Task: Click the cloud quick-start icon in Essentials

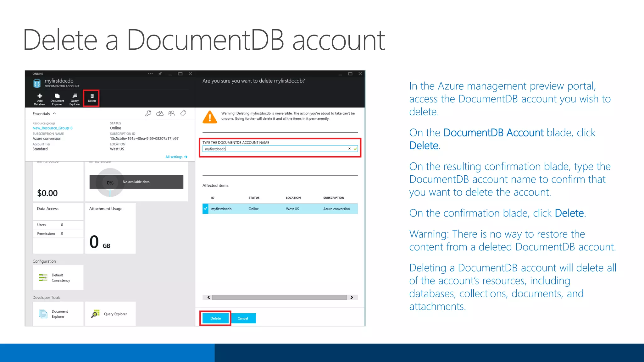Action: (160, 113)
